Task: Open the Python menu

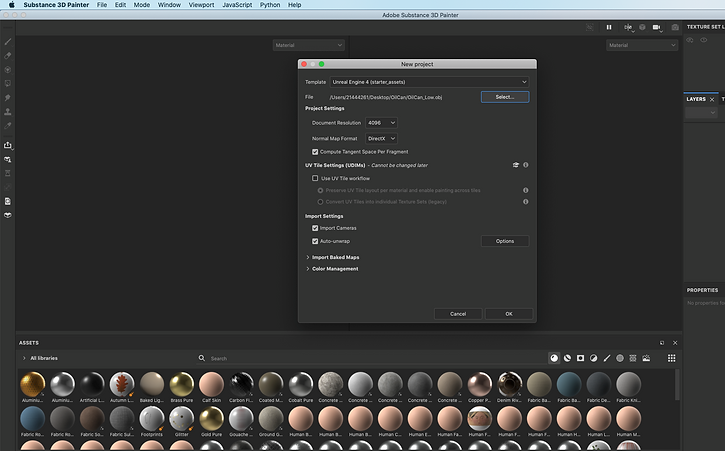Action: tap(270, 5)
